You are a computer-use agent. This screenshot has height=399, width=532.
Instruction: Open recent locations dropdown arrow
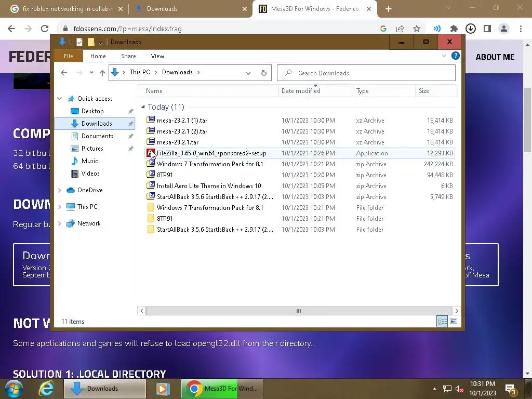point(91,72)
